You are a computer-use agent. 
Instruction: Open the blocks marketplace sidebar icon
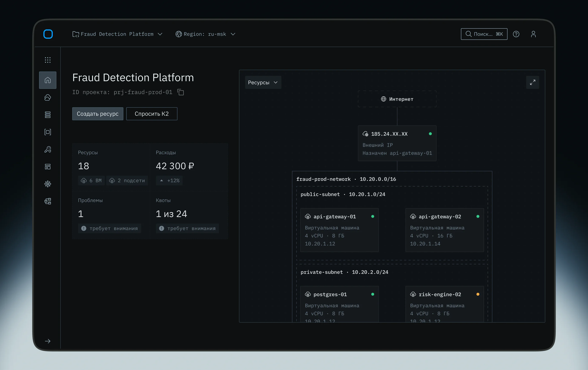(x=48, y=201)
